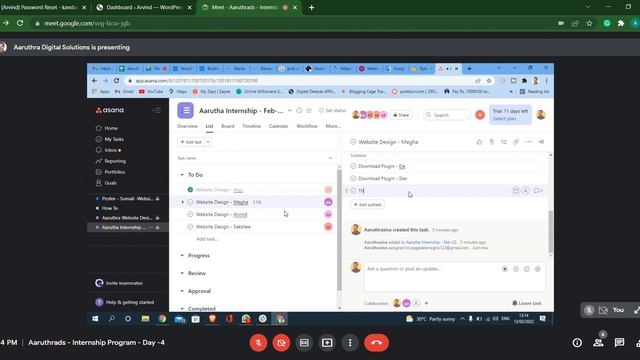Open the meeting details info icon
Viewport: 640px width, 360px height.
[x=577, y=342]
